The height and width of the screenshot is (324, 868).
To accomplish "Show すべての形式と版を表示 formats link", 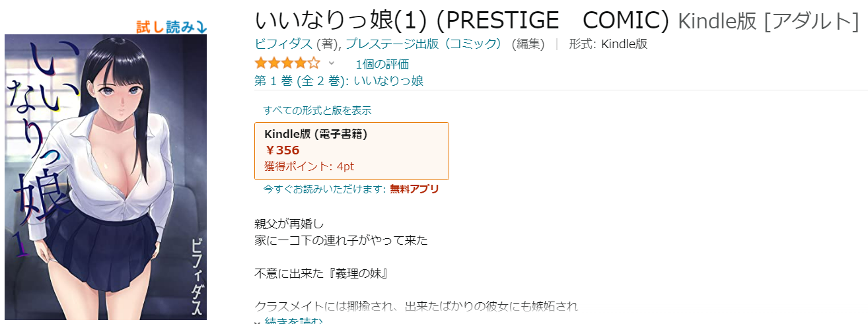I will tap(317, 110).
